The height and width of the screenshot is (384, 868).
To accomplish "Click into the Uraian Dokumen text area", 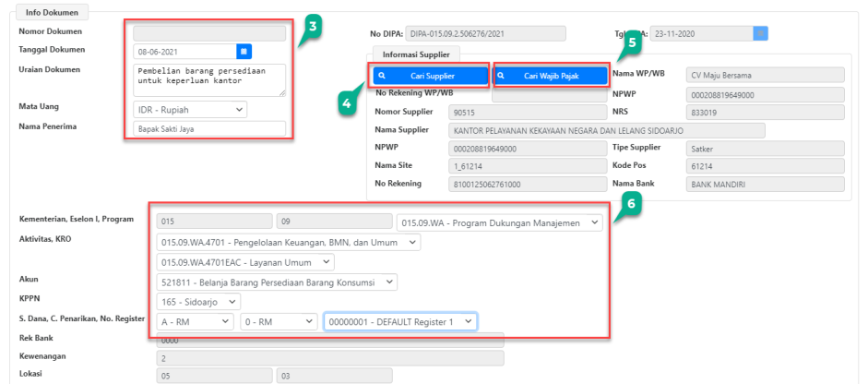I will (x=208, y=79).
